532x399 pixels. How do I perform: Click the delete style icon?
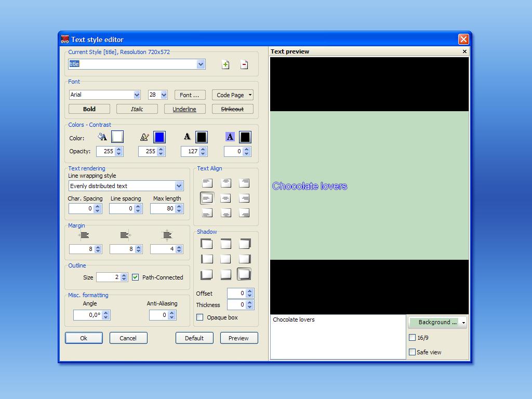pyautogui.click(x=244, y=64)
